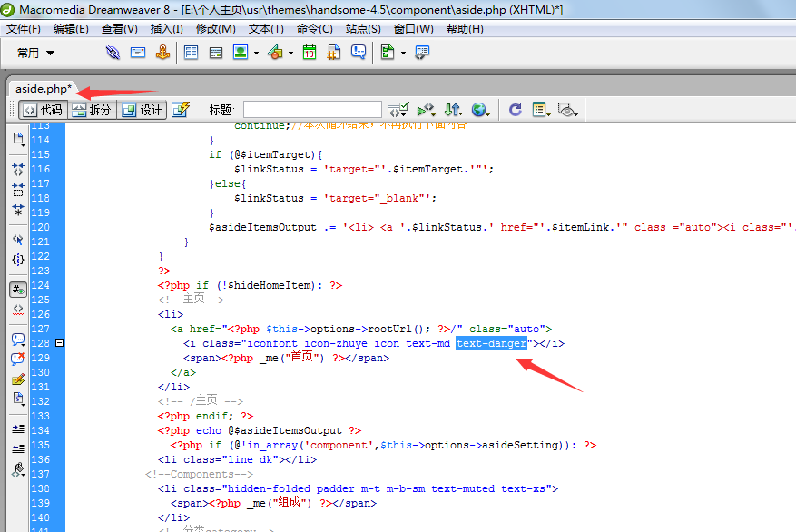Expand the Templates dropdown arrow
Viewport: 796px width, 532px height.
tap(403, 53)
